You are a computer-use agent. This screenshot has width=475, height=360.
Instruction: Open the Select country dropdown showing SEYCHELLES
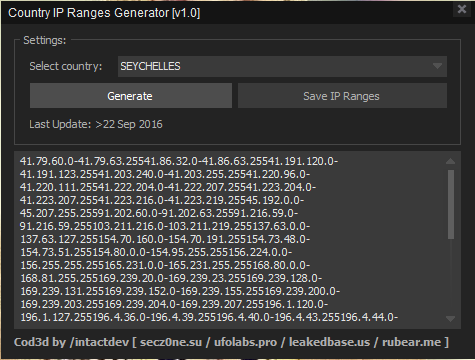(x=282, y=66)
